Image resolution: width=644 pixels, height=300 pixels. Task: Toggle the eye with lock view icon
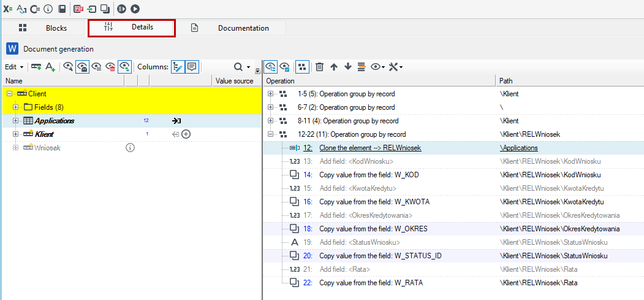(x=83, y=67)
